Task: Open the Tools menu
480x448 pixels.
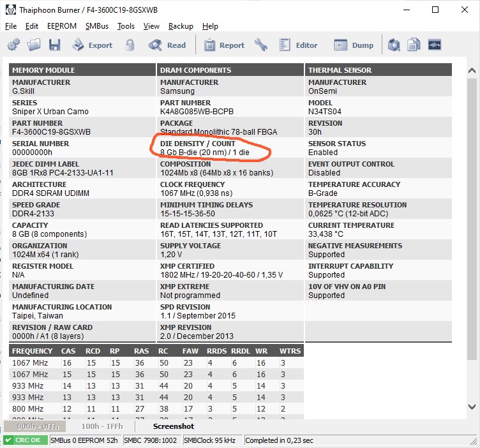Action: point(126,26)
